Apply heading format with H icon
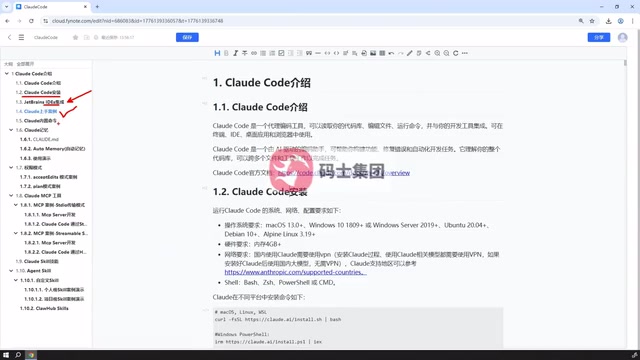 pyautogui.click(x=217, y=53)
